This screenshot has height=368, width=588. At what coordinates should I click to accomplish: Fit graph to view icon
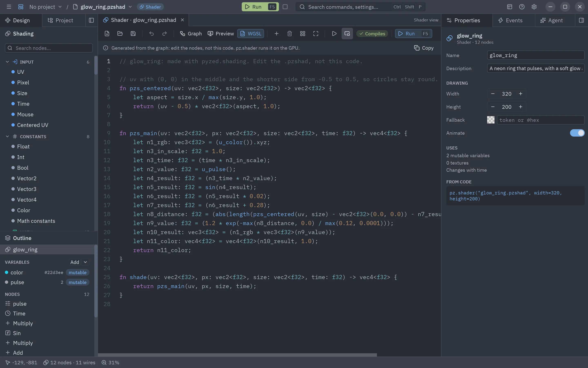tap(316, 34)
